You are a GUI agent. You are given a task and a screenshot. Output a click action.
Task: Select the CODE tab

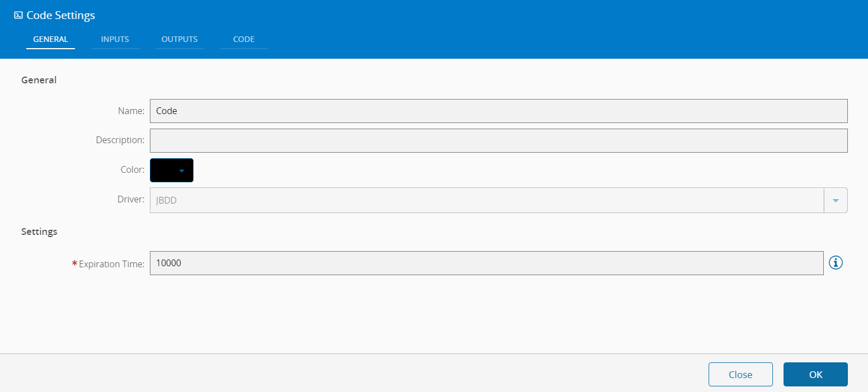[x=244, y=39]
